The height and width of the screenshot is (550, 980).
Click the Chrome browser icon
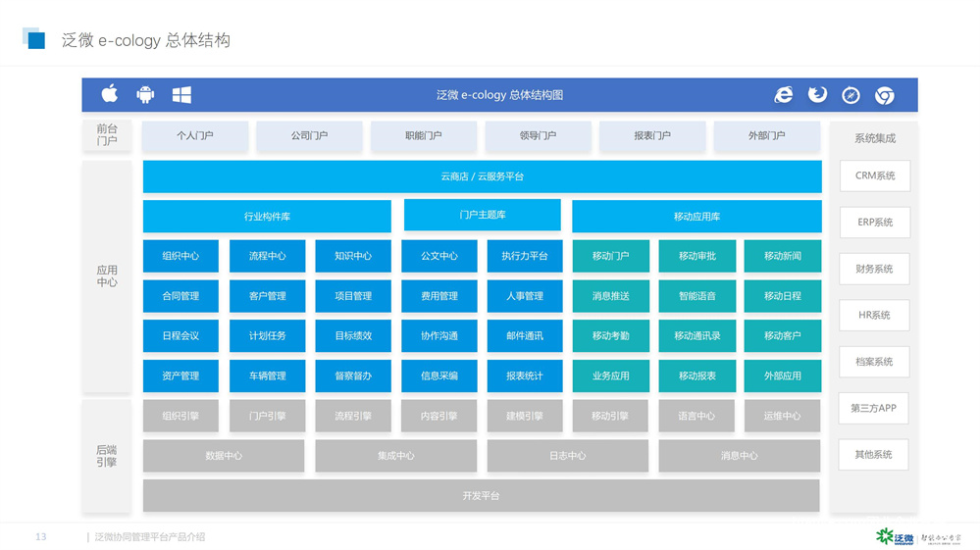[885, 95]
